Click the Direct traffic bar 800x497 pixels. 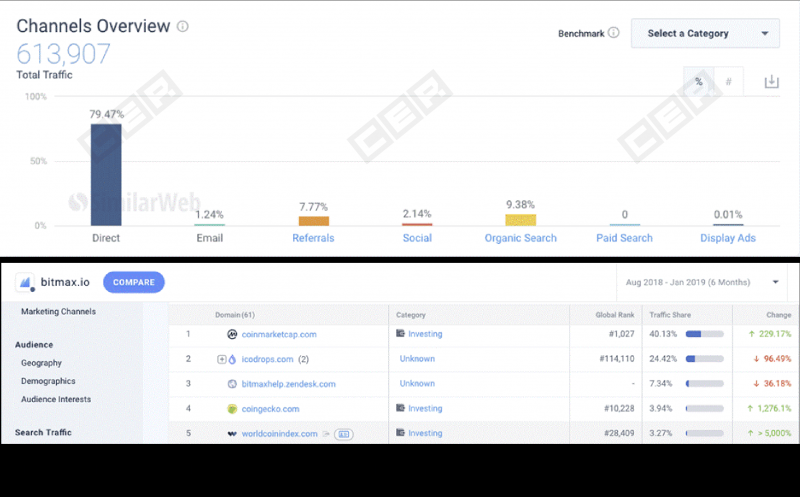pos(106,175)
